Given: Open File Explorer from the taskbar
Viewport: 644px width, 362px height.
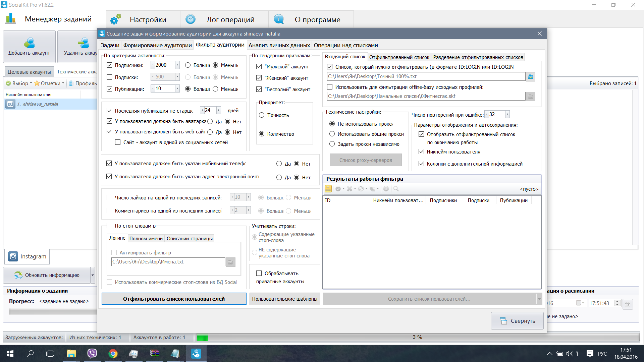Looking at the screenshot, I should pyautogui.click(x=71, y=354).
